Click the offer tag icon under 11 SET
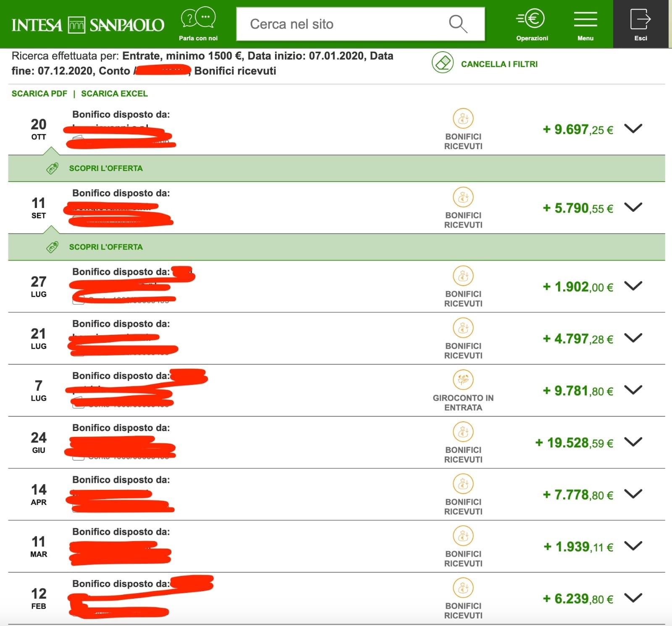 pyautogui.click(x=52, y=247)
